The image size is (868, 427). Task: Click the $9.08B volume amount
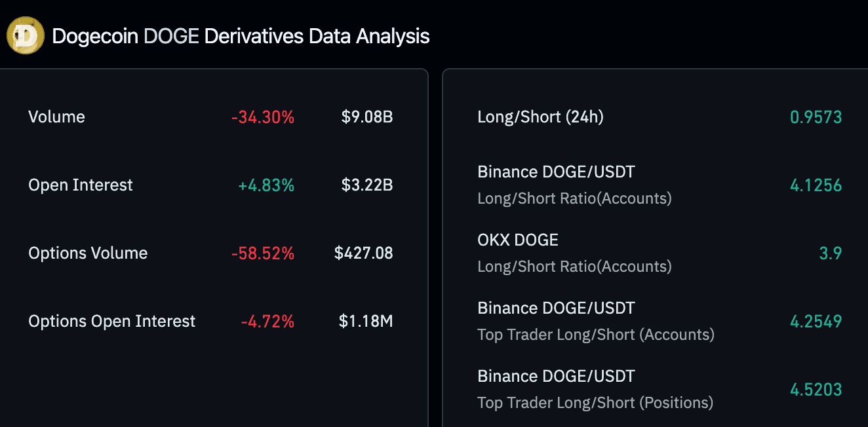coord(366,117)
